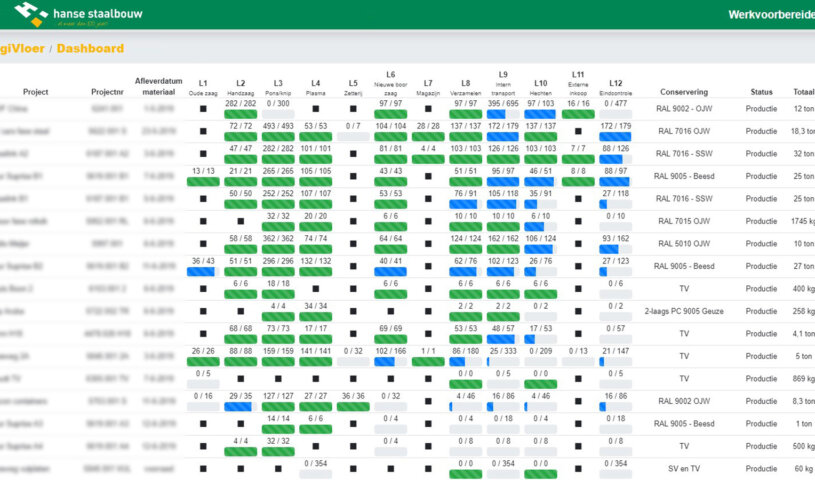
Task: Click the '21 / 147' value cell
Action: click(615, 351)
